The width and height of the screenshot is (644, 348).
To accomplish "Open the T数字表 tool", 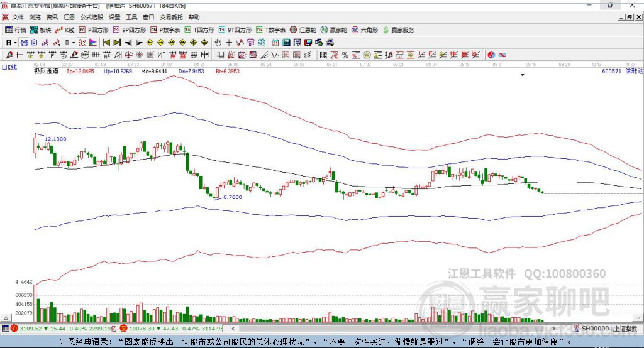I will [x=270, y=30].
